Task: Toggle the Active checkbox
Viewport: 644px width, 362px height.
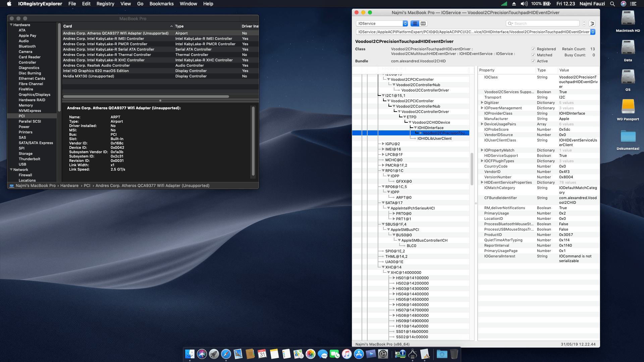Action: click(533, 61)
